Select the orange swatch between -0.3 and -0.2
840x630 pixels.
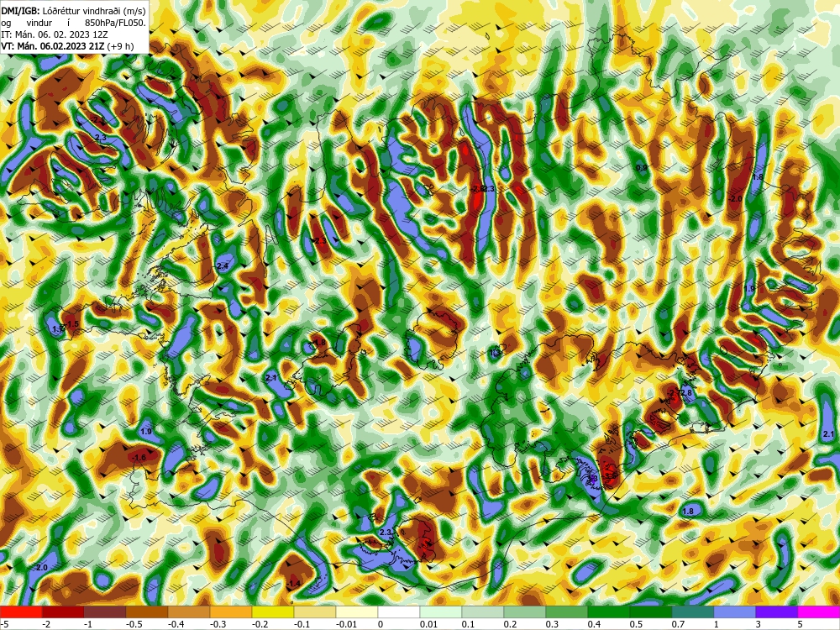click(231, 612)
